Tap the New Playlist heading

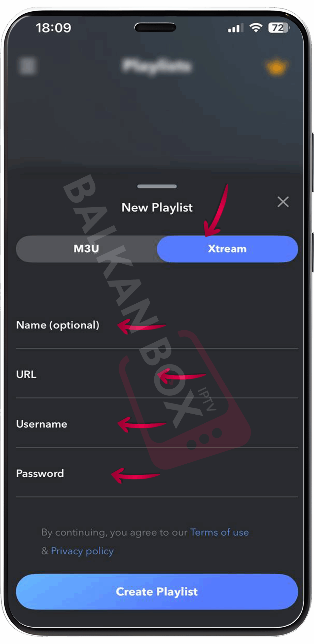[157, 208]
